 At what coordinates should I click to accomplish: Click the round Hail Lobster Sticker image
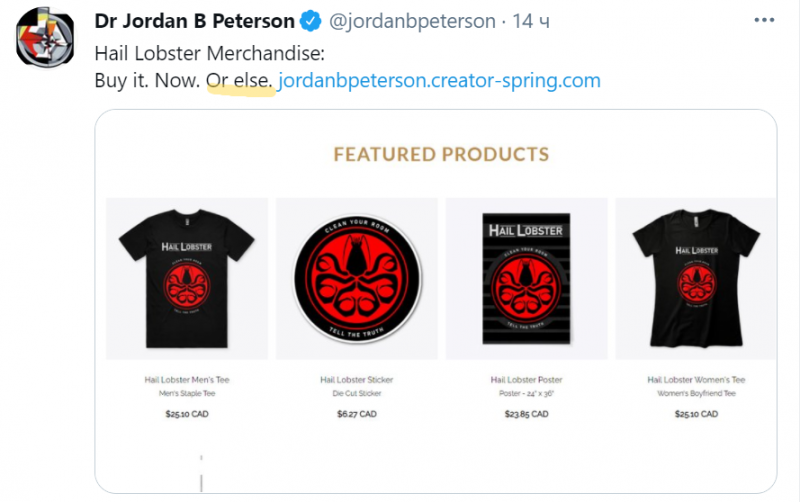[x=357, y=278]
